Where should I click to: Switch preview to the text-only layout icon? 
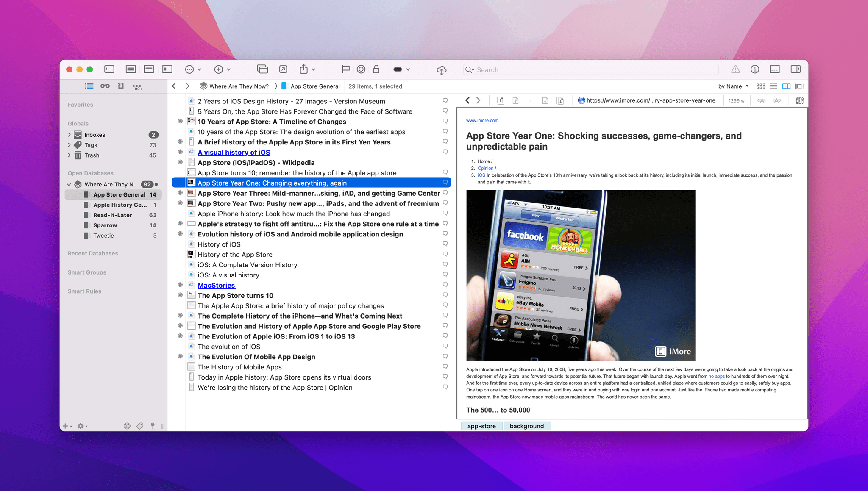point(131,69)
